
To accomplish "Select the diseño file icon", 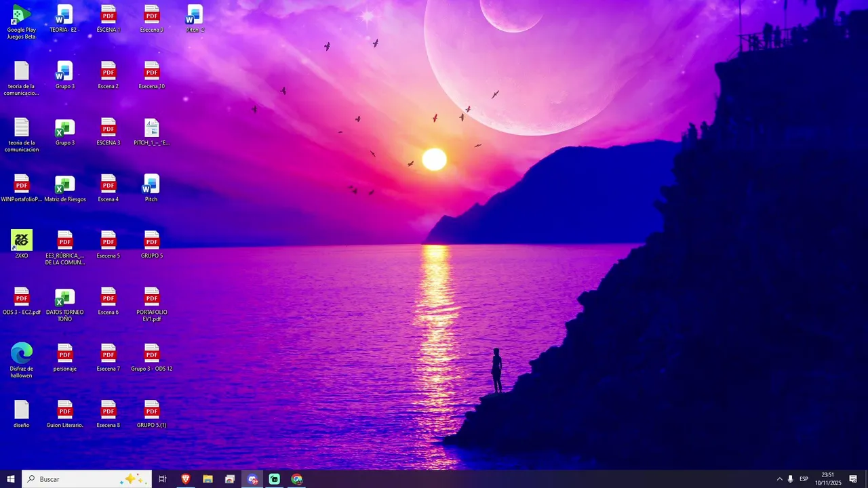I will pyautogui.click(x=22, y=414).
